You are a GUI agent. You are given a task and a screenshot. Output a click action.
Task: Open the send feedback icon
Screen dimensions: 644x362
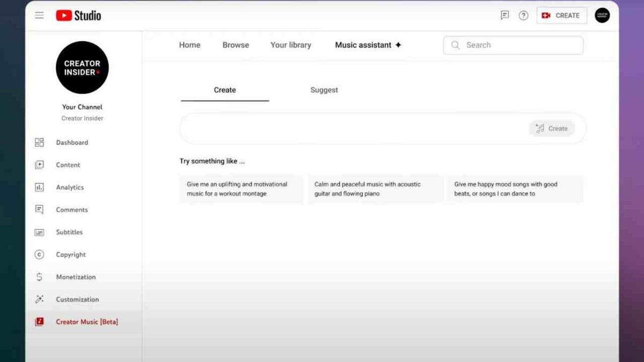point(504,16)
